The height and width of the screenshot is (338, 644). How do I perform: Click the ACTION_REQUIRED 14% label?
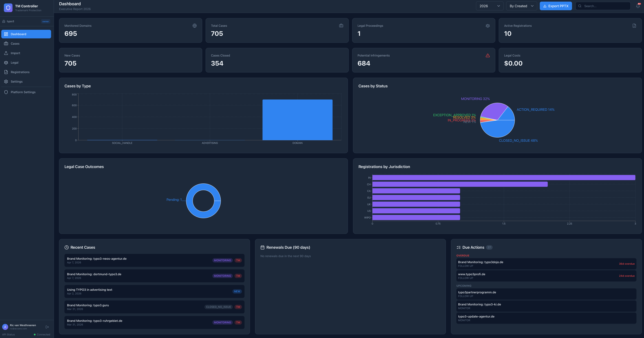[x=535, y=110]
